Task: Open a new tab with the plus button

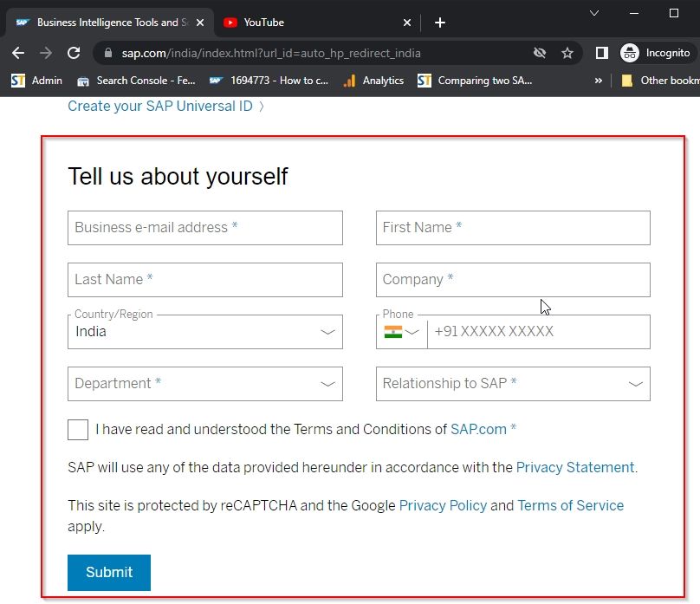Action: click(x=440, y=23)
